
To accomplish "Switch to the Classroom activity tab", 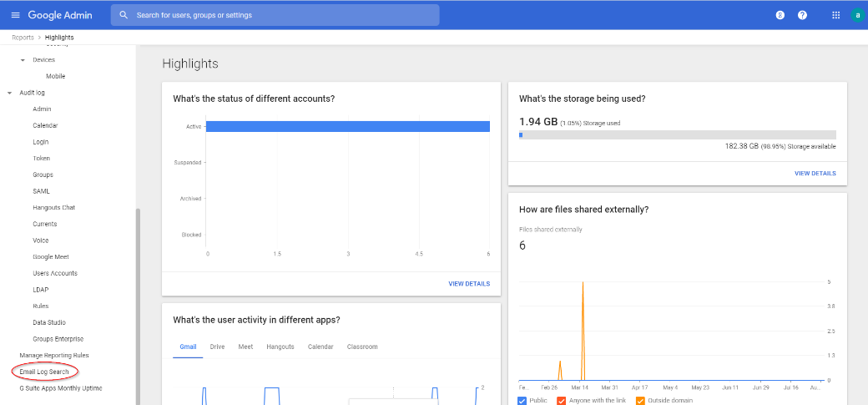I will (x=362, y=347).
